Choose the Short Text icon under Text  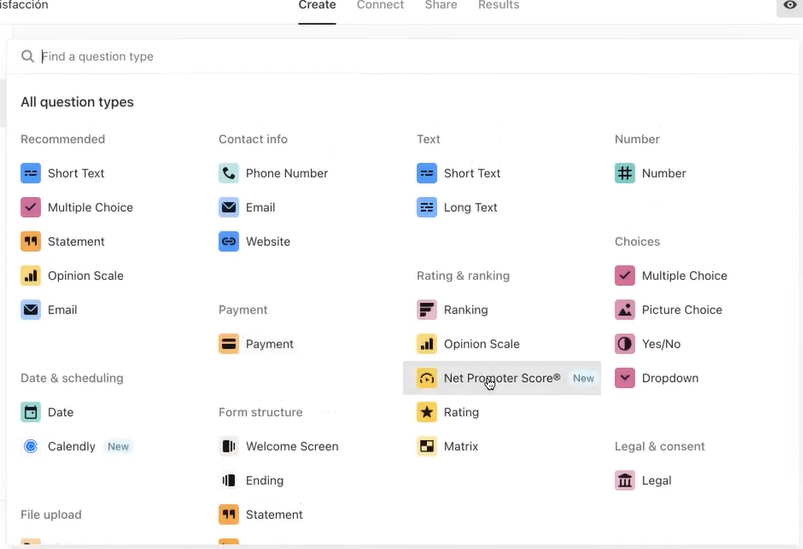(x=427, y=173)
